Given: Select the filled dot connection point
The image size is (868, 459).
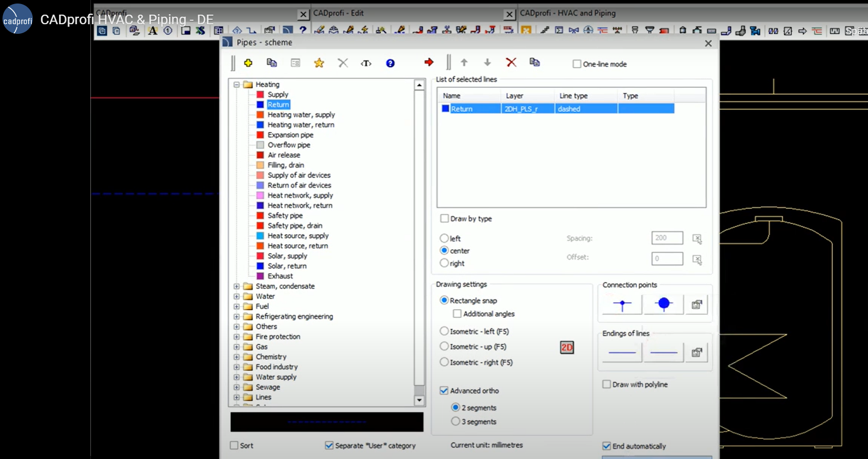Looking at the screenshot, I should pos(663,304).
